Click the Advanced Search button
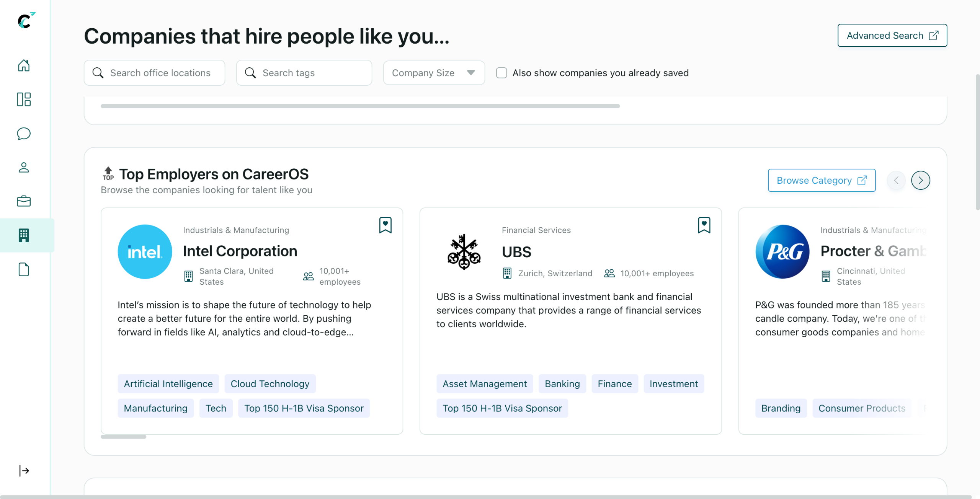 (x=892, y=36)
